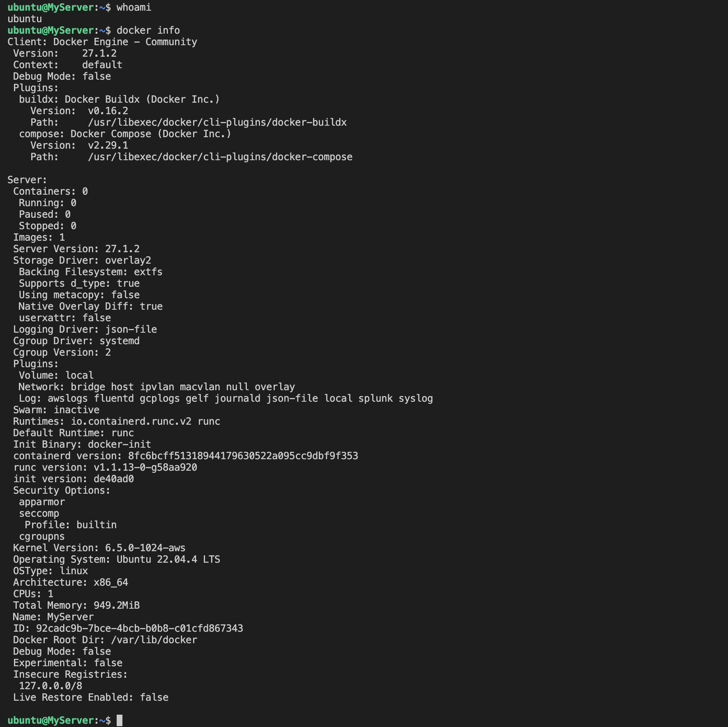Click the Logging Driver json-file text
The width and height of the screenshot is (728, 727).
(x=85, y=329)
